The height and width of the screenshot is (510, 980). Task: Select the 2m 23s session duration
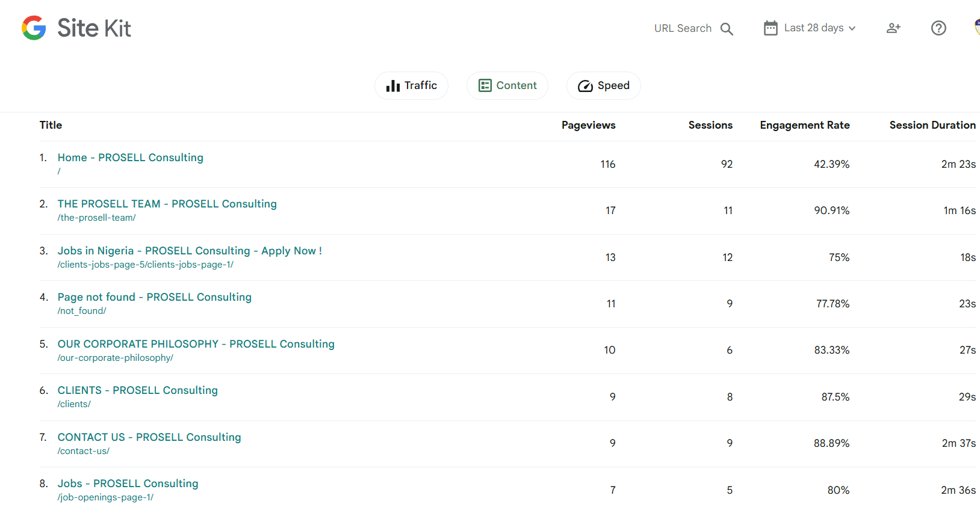[959, 164]
